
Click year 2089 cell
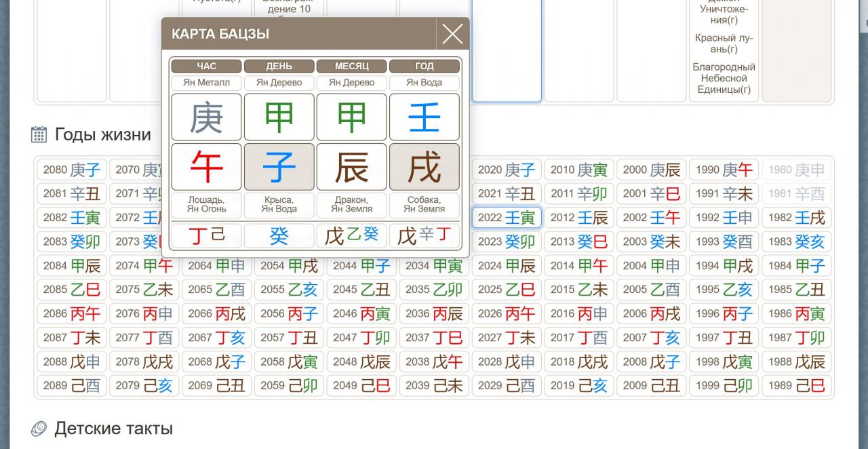[x=71, y=386]
